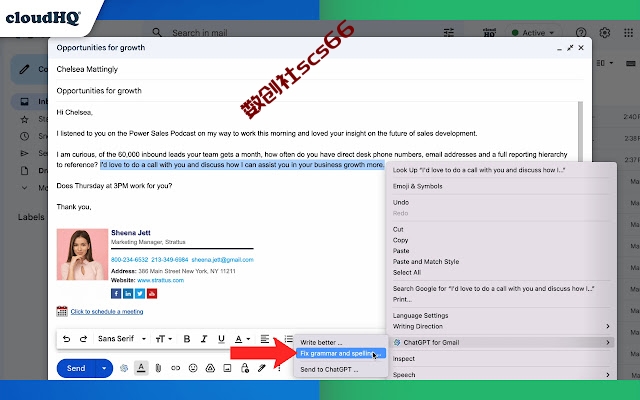Click Cut in context menu
Screen dimensions: 640x400
coord(398,229)
